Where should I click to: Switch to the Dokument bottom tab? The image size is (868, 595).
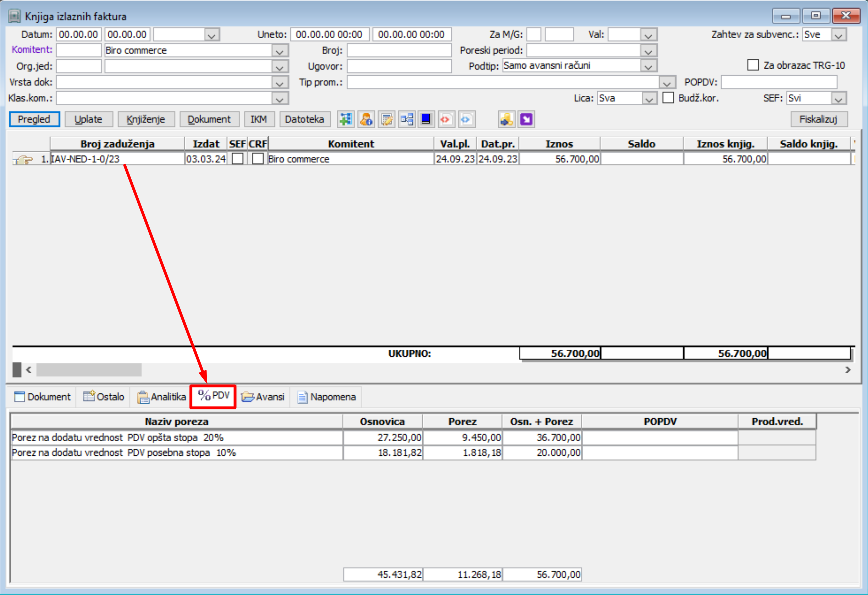tap(42, 396)
